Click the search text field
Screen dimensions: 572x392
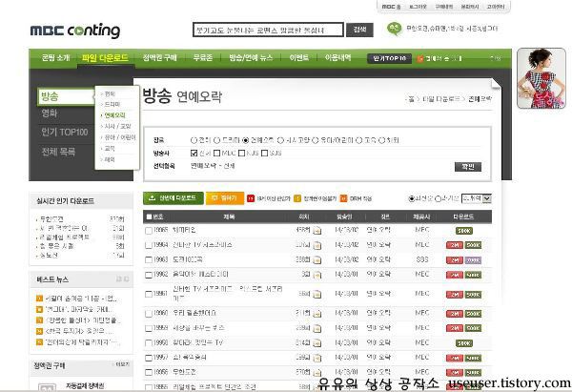click(268, 30)
